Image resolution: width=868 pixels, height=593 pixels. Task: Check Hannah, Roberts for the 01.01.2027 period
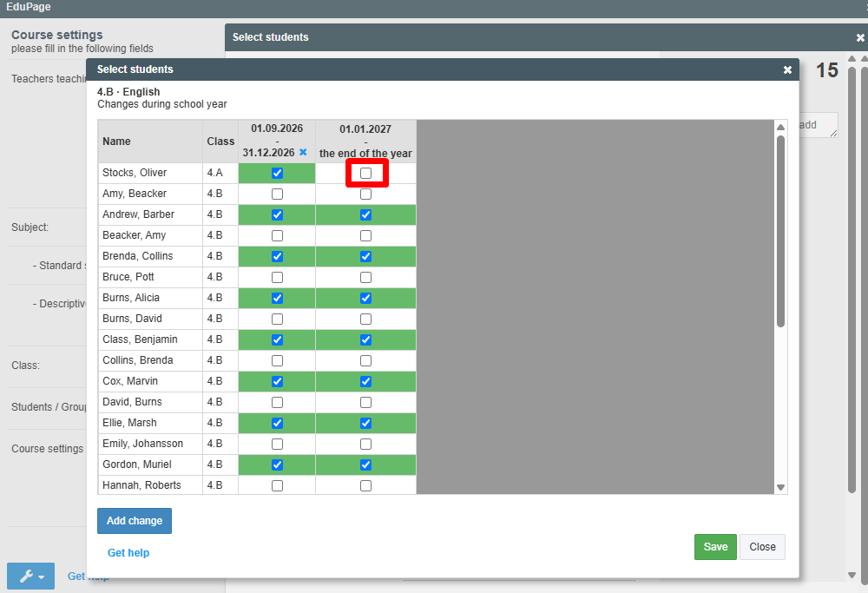tap(366, 485)
